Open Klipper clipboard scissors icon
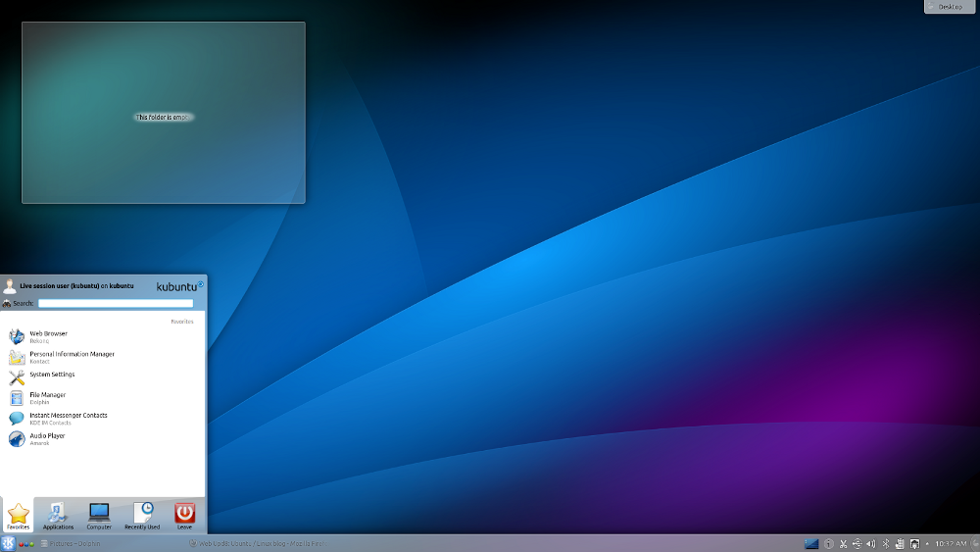The width and height of the screenshot is (980, 552). 843,544
